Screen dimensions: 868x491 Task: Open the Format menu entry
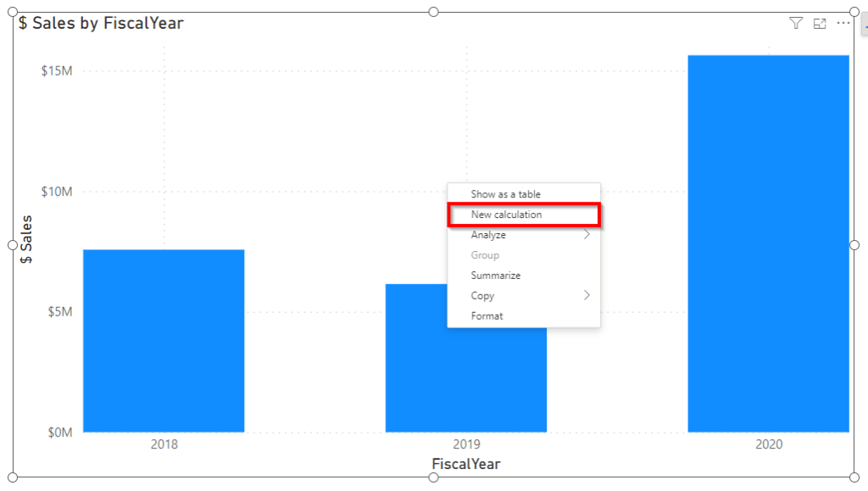(x=487, y=315)
